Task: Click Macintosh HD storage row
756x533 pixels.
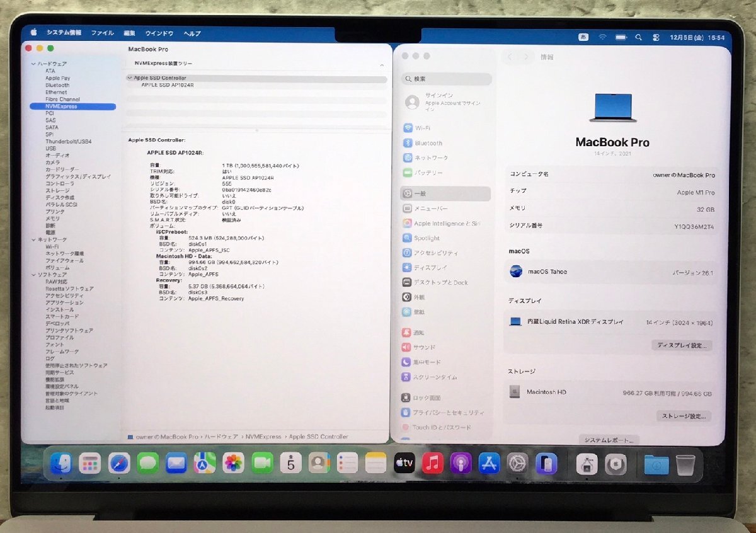Action: tap(610, 393)
